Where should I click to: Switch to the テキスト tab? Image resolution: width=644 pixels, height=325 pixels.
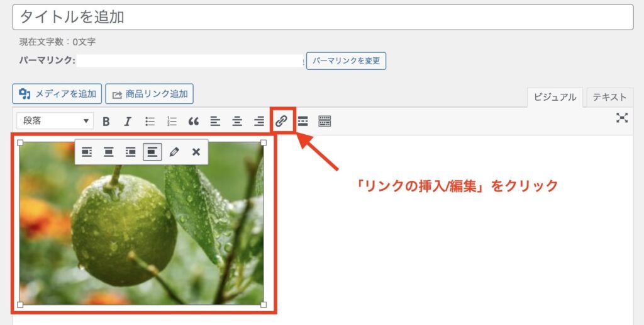(x=609, y=98)
